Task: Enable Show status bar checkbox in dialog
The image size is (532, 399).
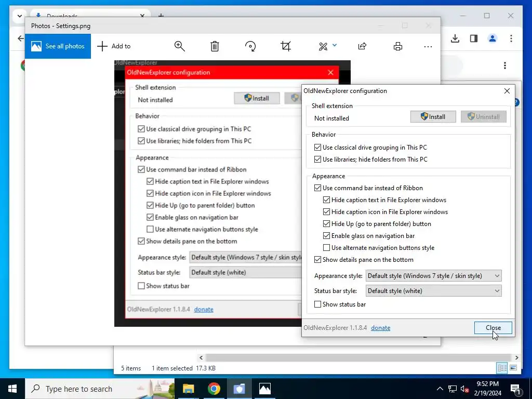Action: 317,304
